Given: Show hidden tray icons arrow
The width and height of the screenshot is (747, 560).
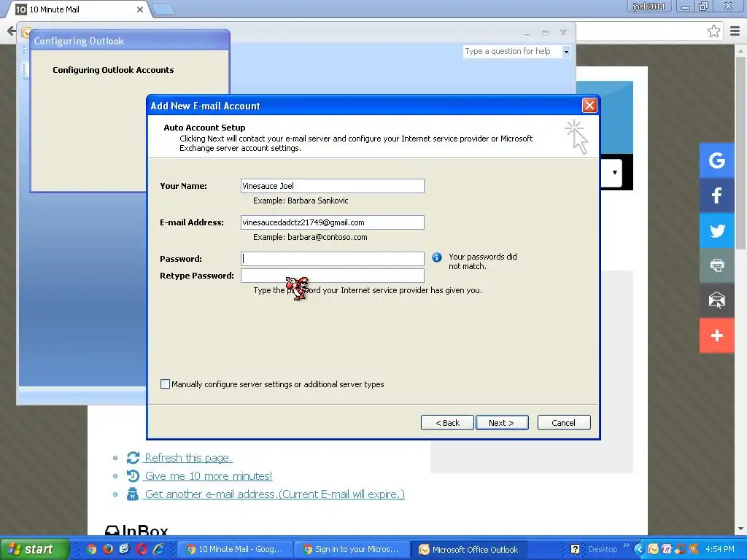Looking at the screenshot, I should click(639, 550).
